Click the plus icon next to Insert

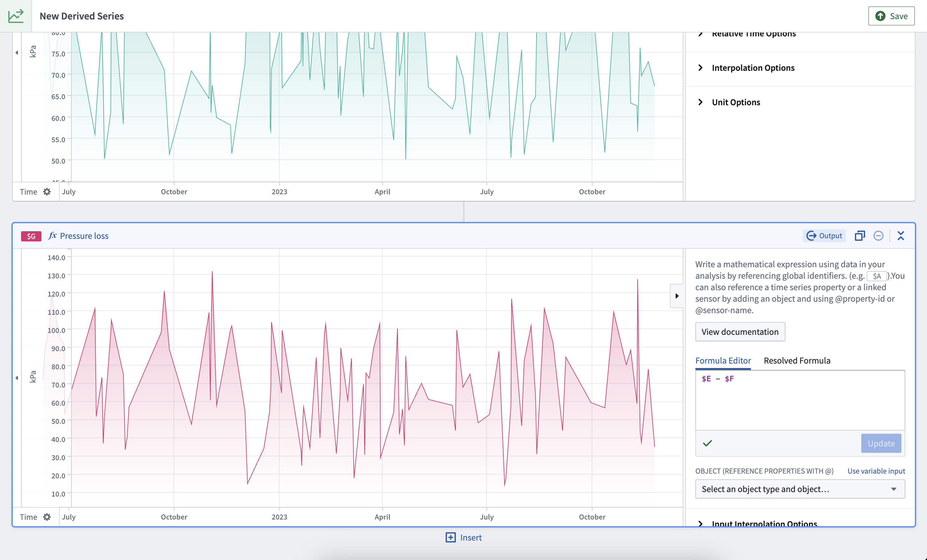point(450,537)
